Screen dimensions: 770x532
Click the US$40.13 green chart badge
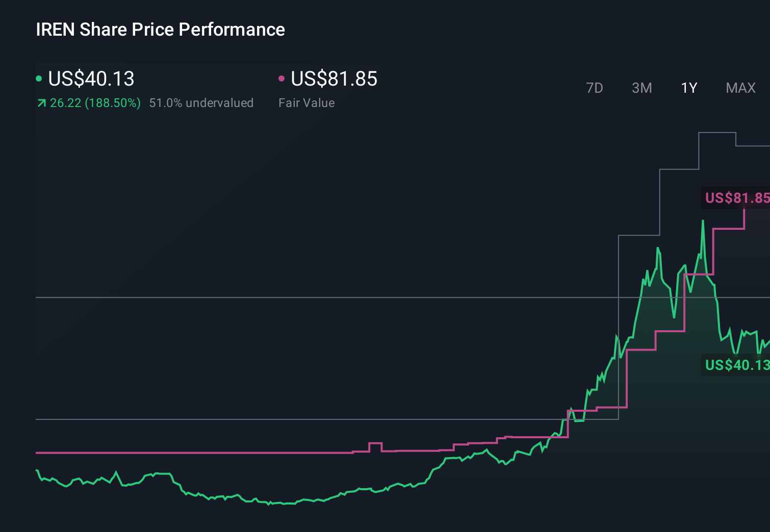(x=736, y=364)
